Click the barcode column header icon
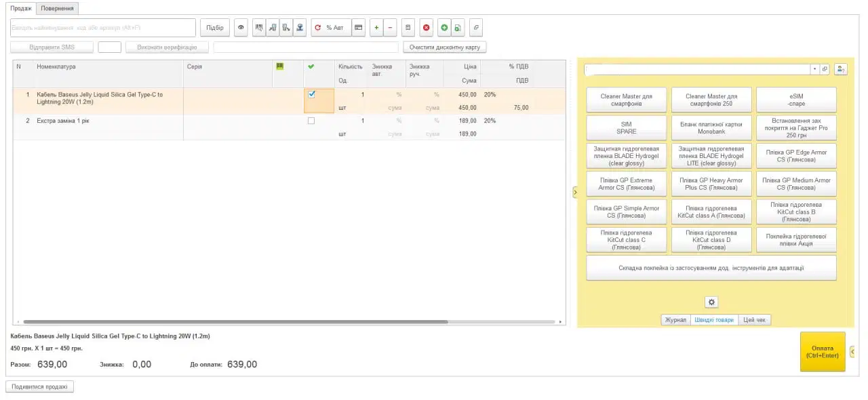The image size is (868, 400). 280,66
